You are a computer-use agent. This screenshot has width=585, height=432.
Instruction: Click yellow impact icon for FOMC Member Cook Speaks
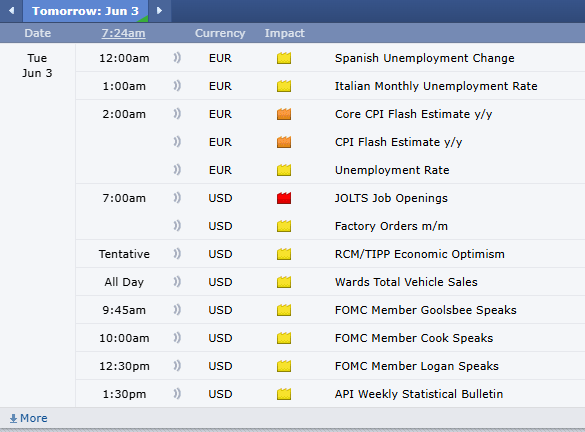[x=284, y=338]
